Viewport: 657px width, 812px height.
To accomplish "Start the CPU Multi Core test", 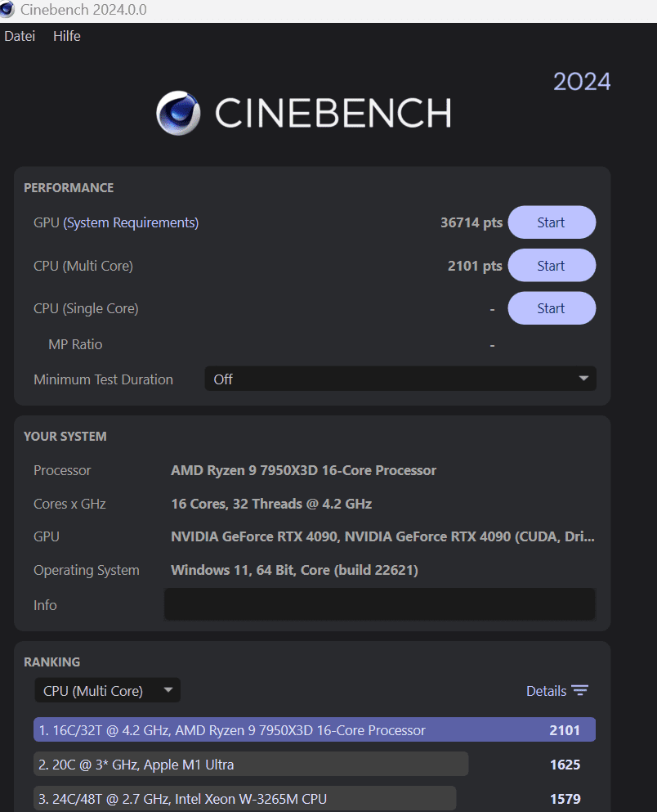I will 552,265.
